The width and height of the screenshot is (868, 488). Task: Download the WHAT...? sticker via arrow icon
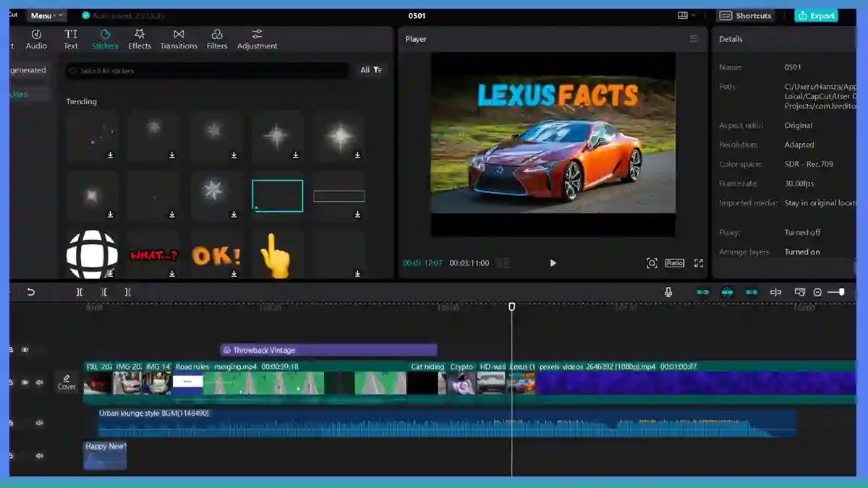point(172,273)
